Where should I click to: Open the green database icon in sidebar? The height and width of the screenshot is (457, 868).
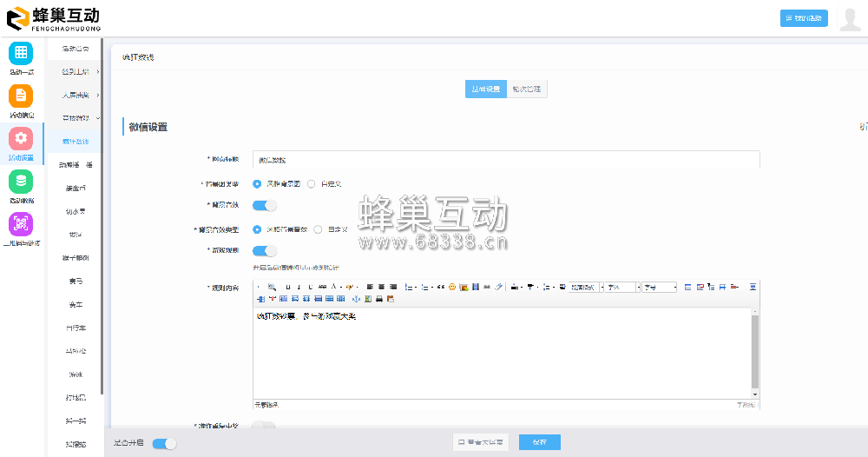(21, 181)
